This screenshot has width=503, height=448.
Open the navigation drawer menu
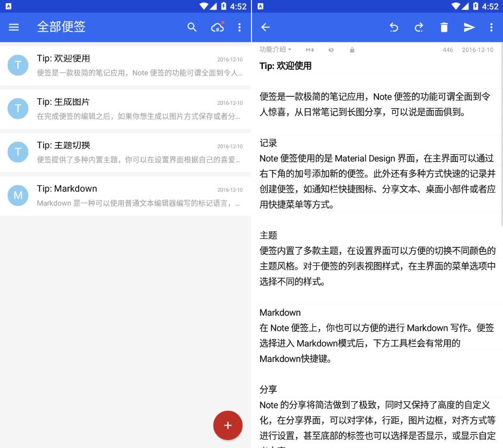14,27
